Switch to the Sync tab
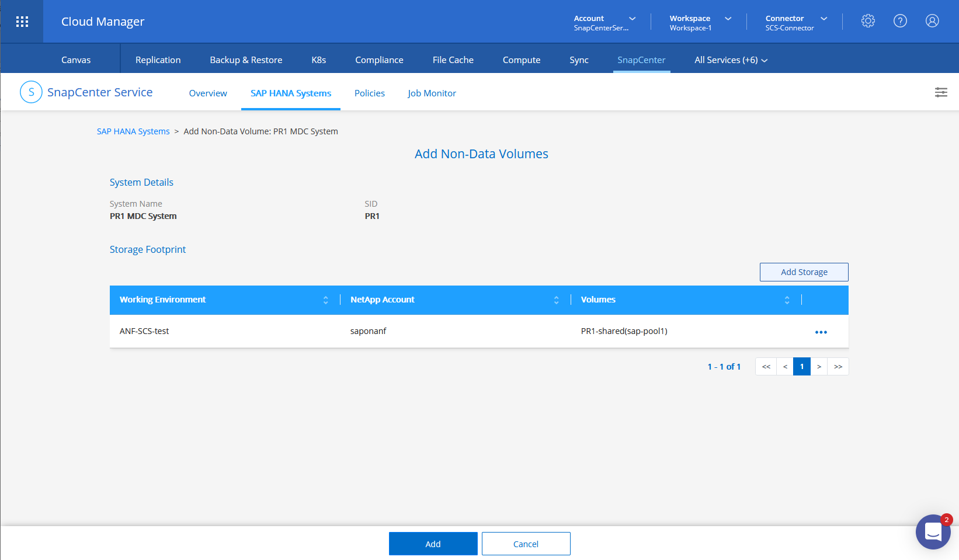 coord(579,60)
